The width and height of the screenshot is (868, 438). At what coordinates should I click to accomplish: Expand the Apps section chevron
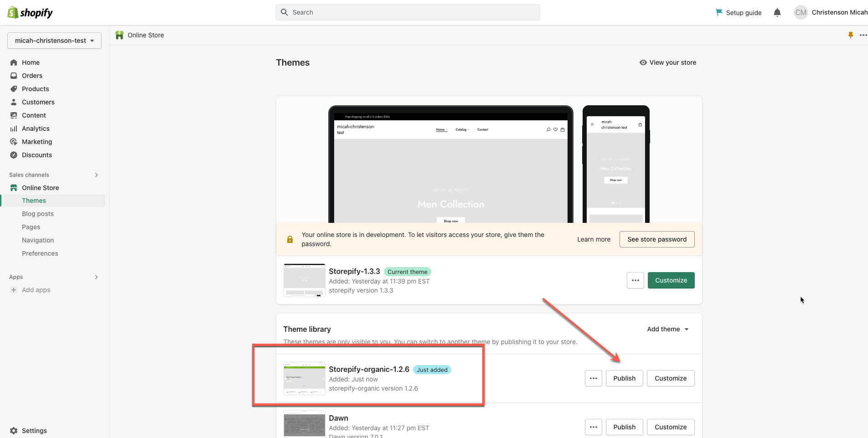[x=96, y=277]
